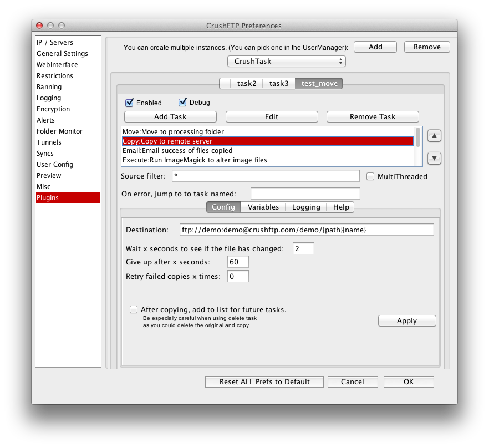Switch to the task3 tab
489x448 pixels.
coord(279,84)
